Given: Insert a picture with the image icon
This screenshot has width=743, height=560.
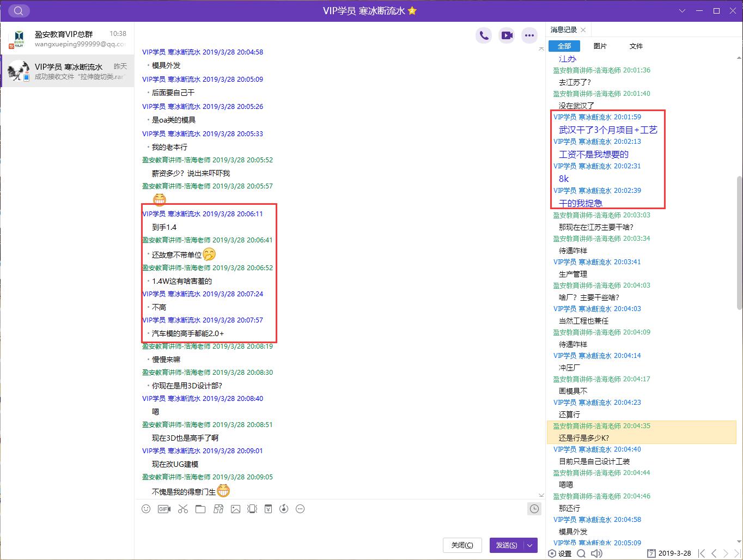Looking at the screenshot, I should click(235, 509).
